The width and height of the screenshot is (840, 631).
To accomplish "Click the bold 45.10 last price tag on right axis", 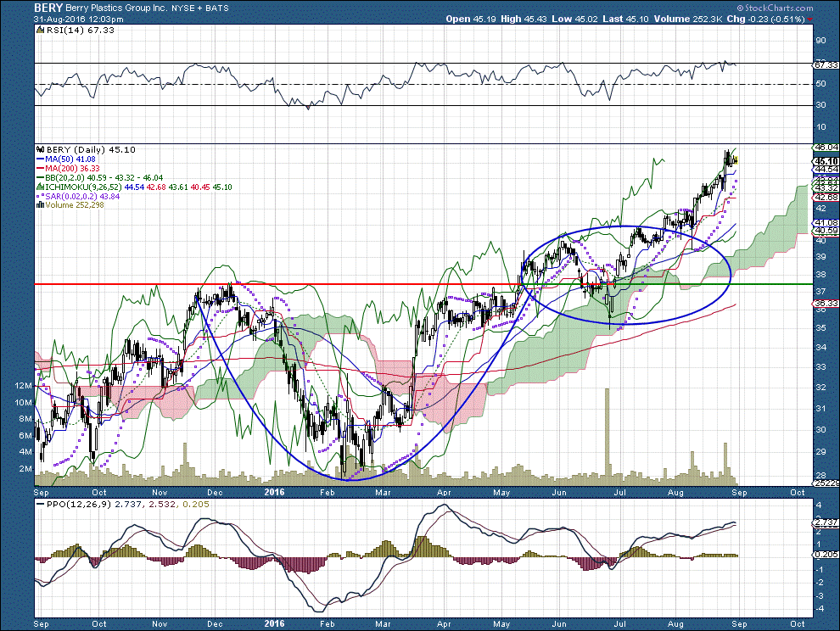I will coord(826,160).
